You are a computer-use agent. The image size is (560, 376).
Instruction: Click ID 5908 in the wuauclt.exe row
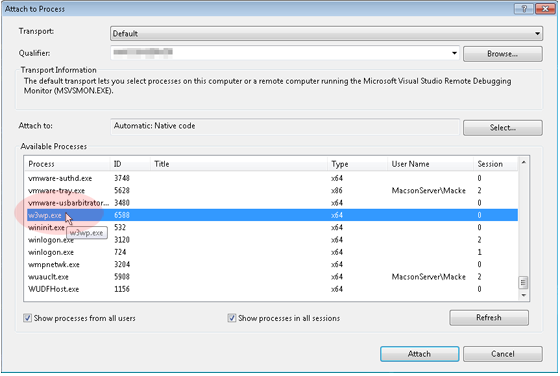click(x=122, y=277)
